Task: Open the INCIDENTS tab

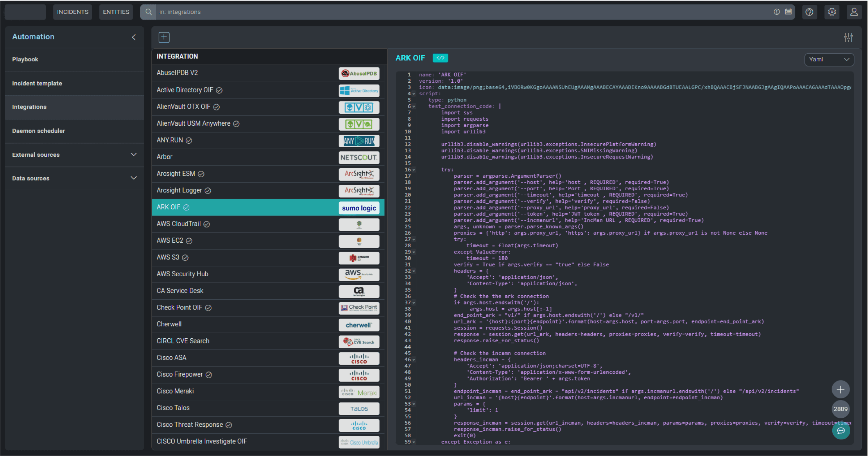Action: [73, 12]
